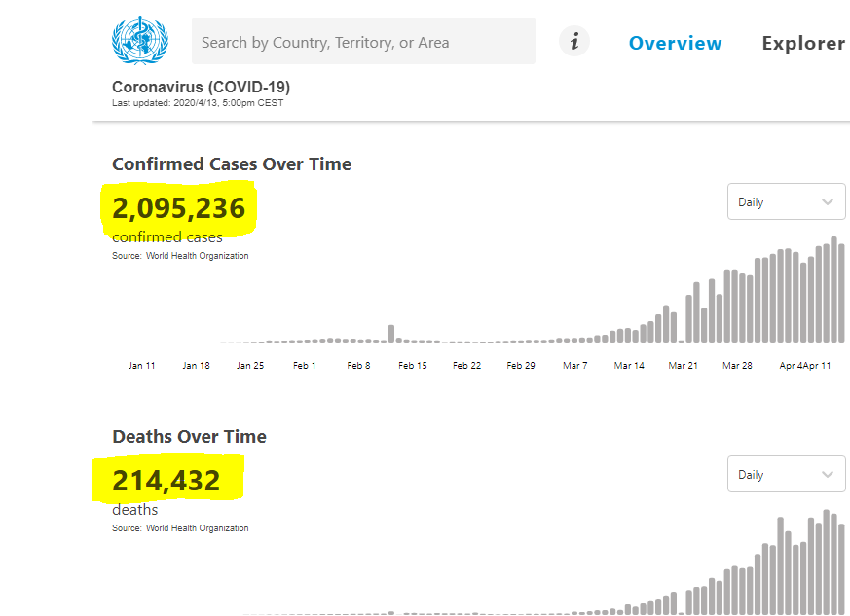Open the Daily dropdown for deaths chart
Viewport: 850px width, 616px height.
pyautogui.click(x=786, y=474)
